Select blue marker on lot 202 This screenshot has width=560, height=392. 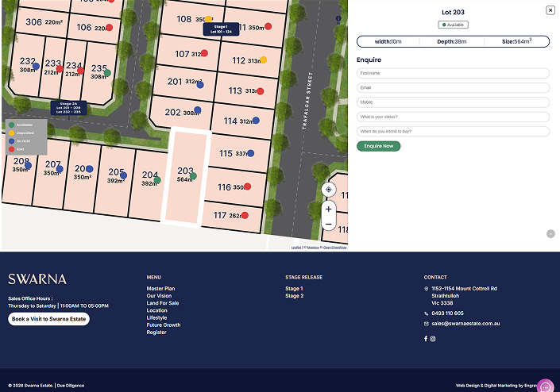pyautogui.click(x=198, y=110)
